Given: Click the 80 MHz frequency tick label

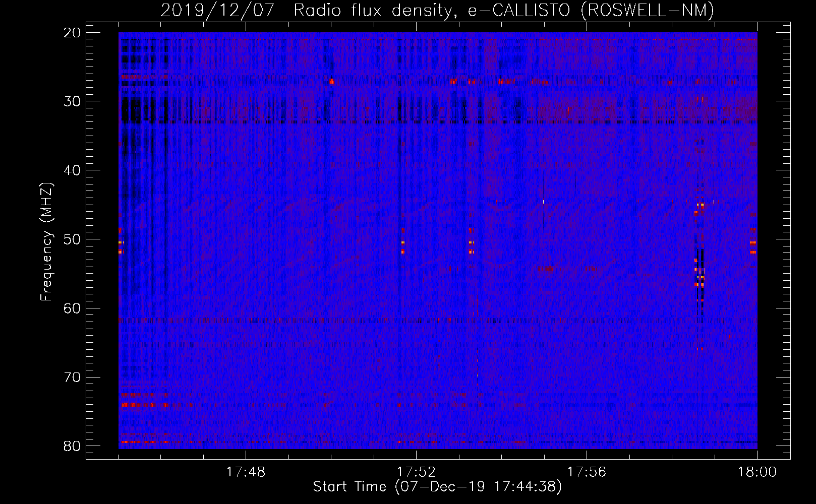Looking at the screenshot, I should pos(73,446).
